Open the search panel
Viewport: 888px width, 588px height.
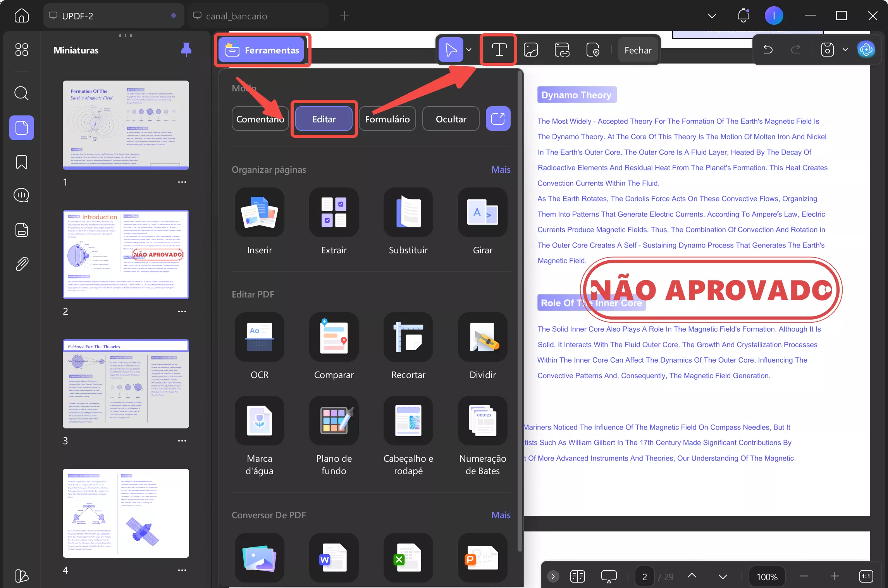[x=22, y=93]
